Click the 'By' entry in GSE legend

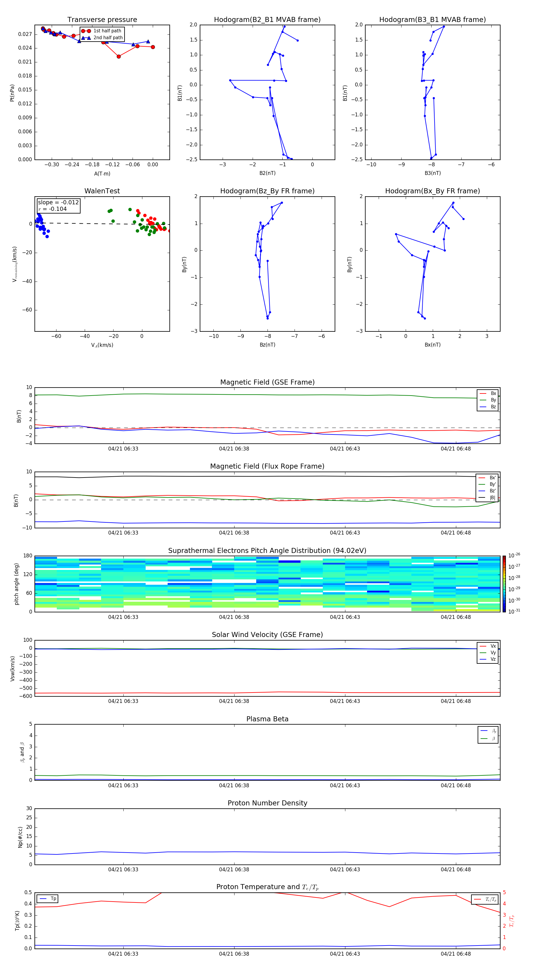tap(488, 400)
